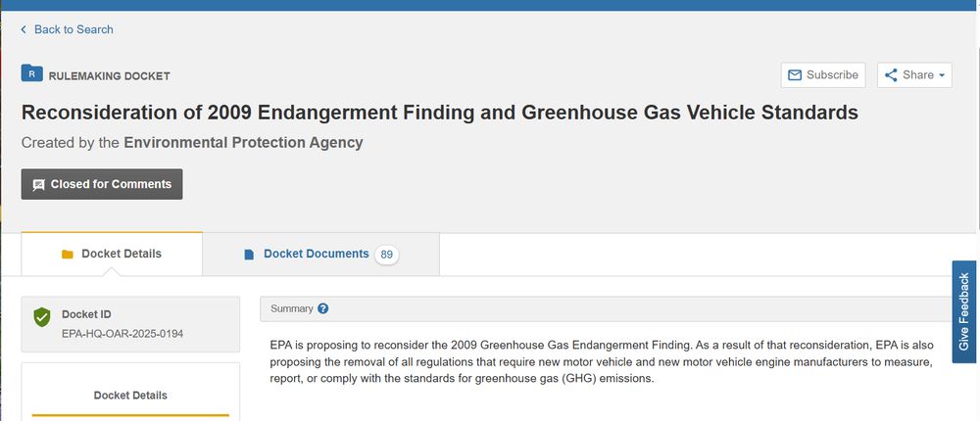Click the yellow folder icon on Docket Details tab
Image resolution: width=980 pixels, height=421 pixels.
(68, 255)
